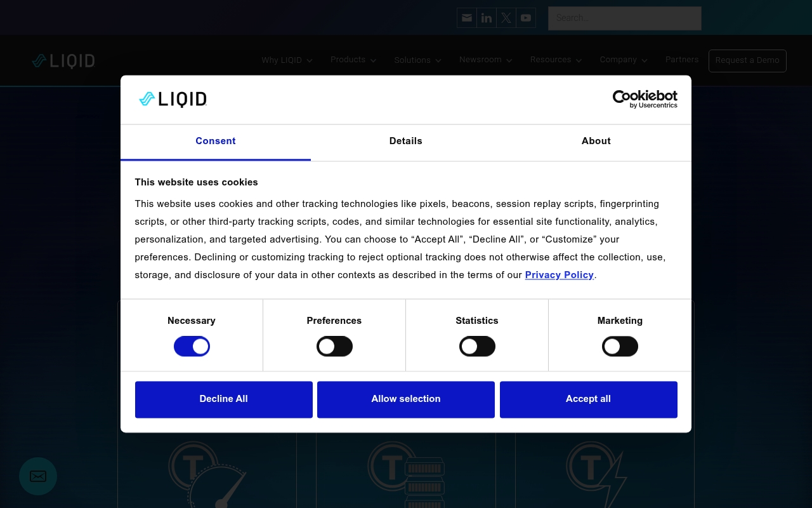
Task: Enable the Preferences cookies switch
Action: click(334, 346)
